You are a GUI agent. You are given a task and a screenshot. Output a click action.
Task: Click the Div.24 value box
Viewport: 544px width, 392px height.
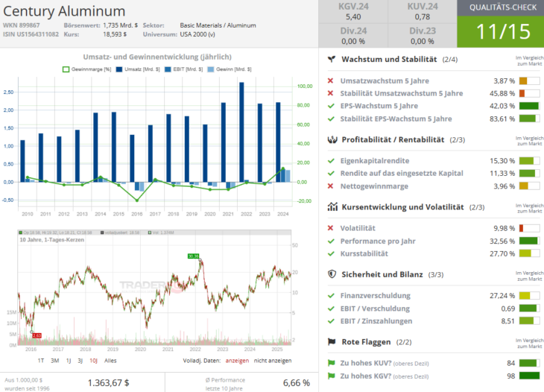pyautogui.click(x=353, y=36)
